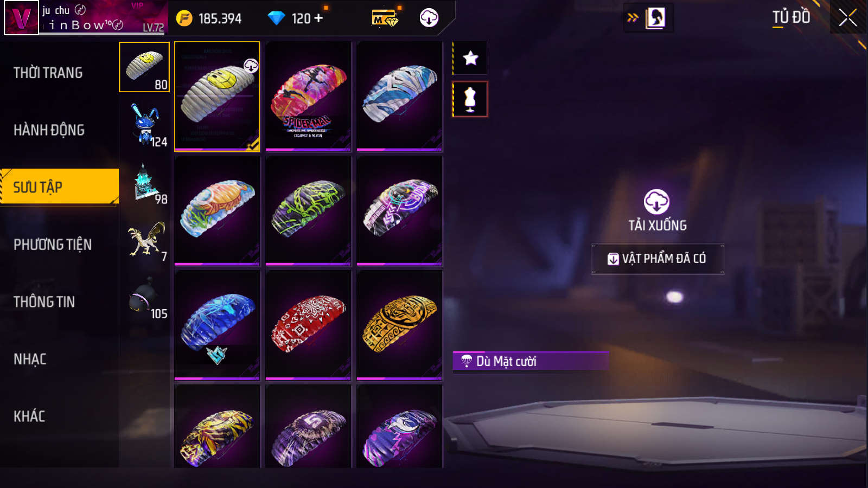Screen dimensions: 868x488
Task: Select the golden ornate parachute skin
Action: point(399,325)
